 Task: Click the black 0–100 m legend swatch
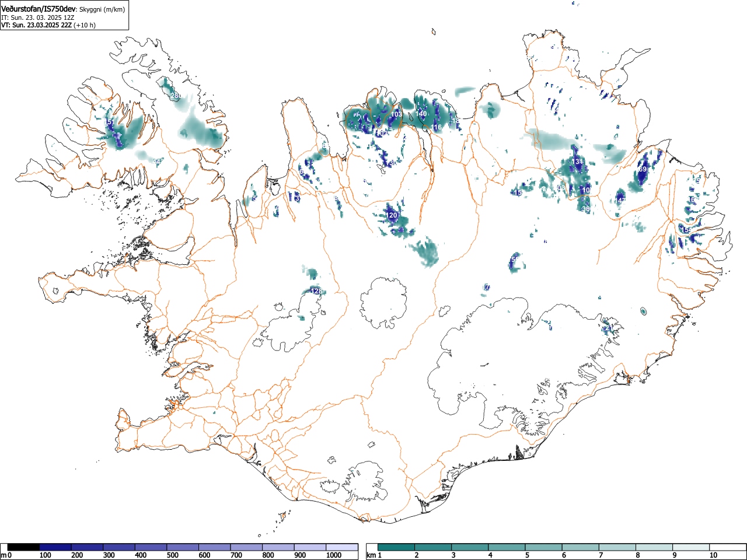[x=24, y=547]
